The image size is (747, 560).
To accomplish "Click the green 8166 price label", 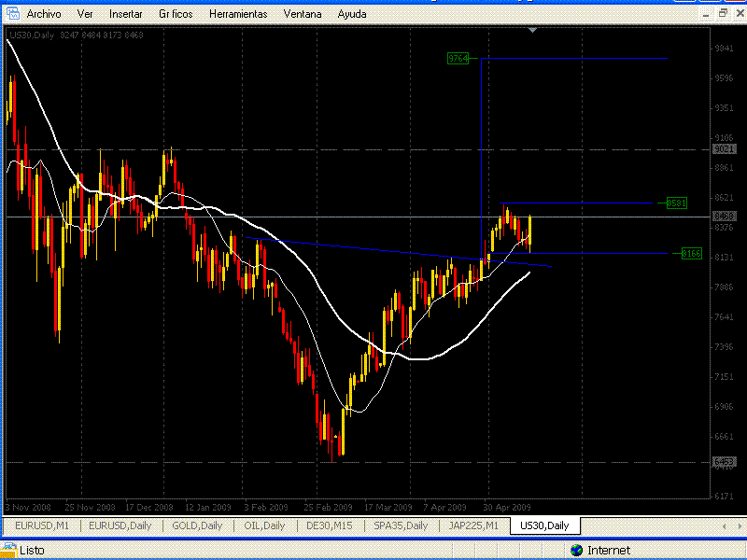I will [x=691, y=253].
